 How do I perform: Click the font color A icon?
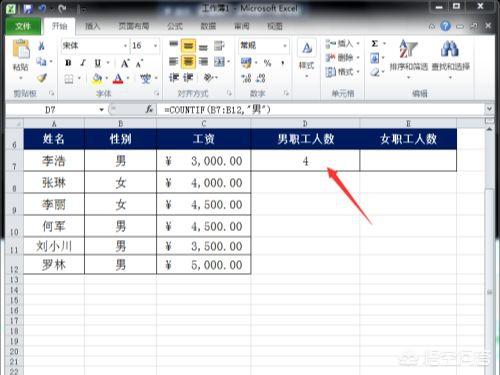[118, 79]
